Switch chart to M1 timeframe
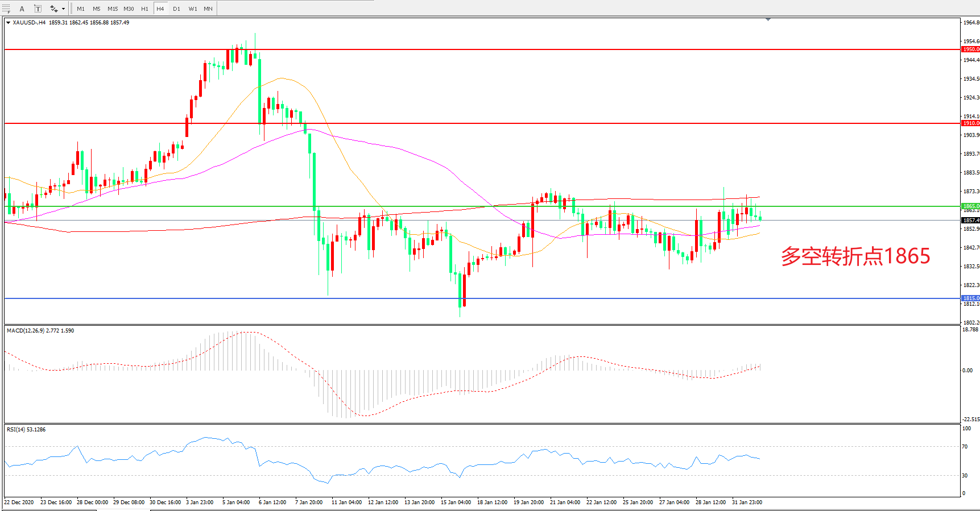Image resolution: width=980 pixels, height=511 pixels. pyautogui.click(x=81, y=9)
